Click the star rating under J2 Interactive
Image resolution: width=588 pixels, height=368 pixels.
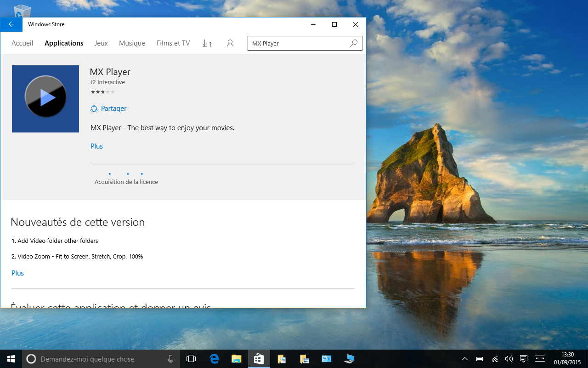tap(102, 92)
